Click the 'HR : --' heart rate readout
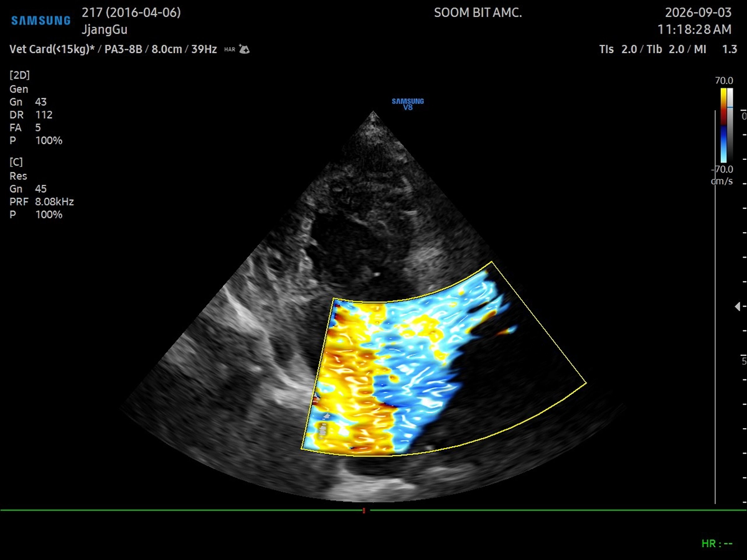The width and height of the screenshot is (747, 560). (717, 543)
